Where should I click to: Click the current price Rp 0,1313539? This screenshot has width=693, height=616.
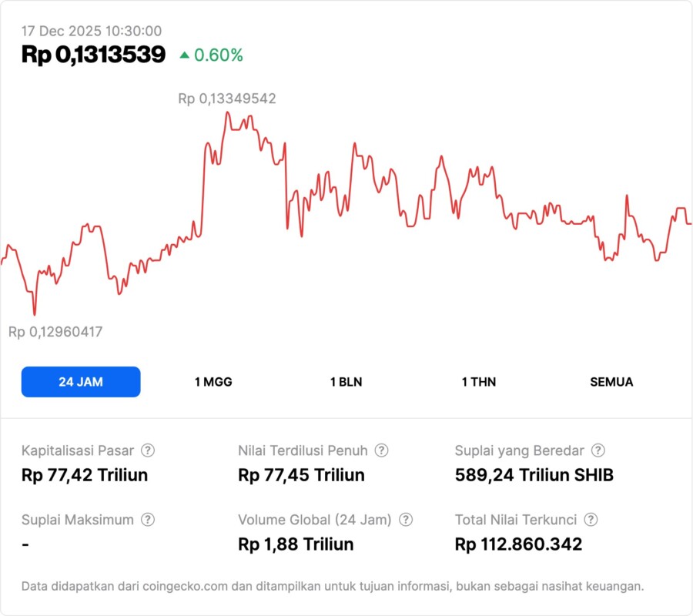pos(93,55)
